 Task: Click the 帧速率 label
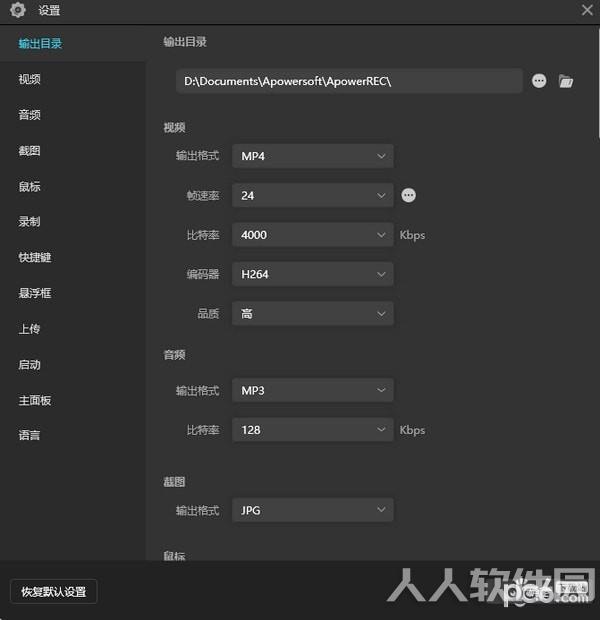pos(203,196)
